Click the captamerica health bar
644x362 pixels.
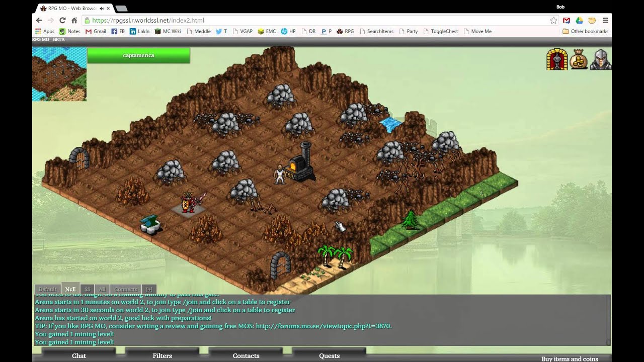138,55
